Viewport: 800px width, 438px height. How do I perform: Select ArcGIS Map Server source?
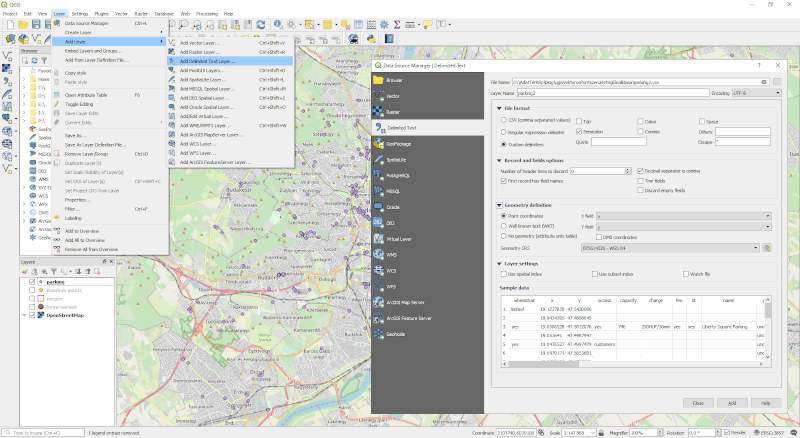428,302
